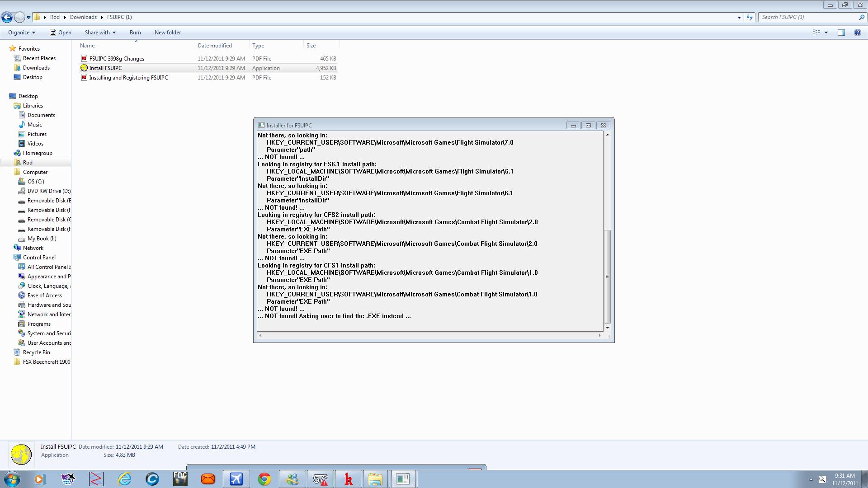This screenshot has width=868, height=488.
Task: Click the refresh button by the address bar
Action: pyautogui.click(x=750, y=17)
